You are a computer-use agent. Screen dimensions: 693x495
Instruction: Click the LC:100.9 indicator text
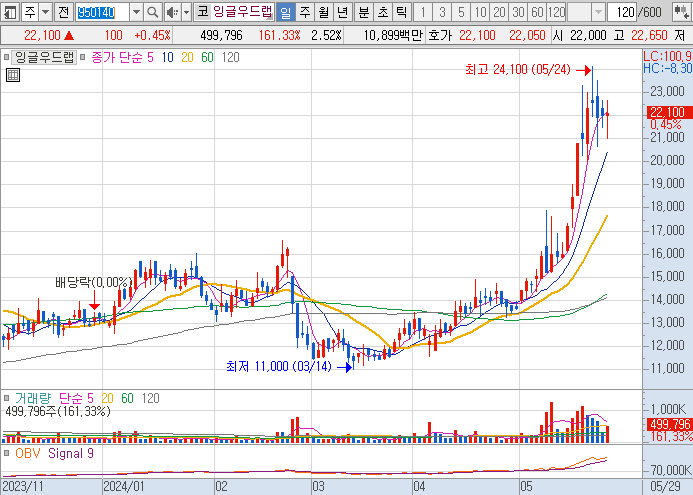click(x=667, y=56)
